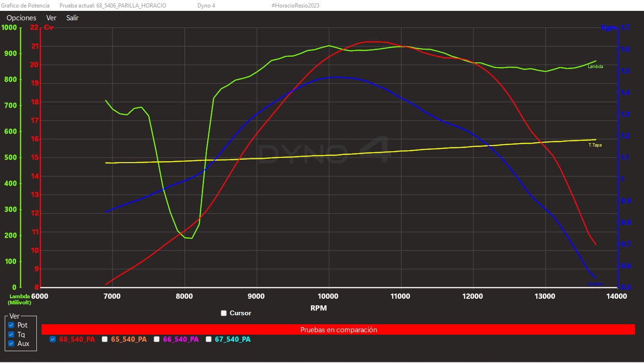
Task: Click the red Cv axis unit label
Action: click(x=49, y=27)
